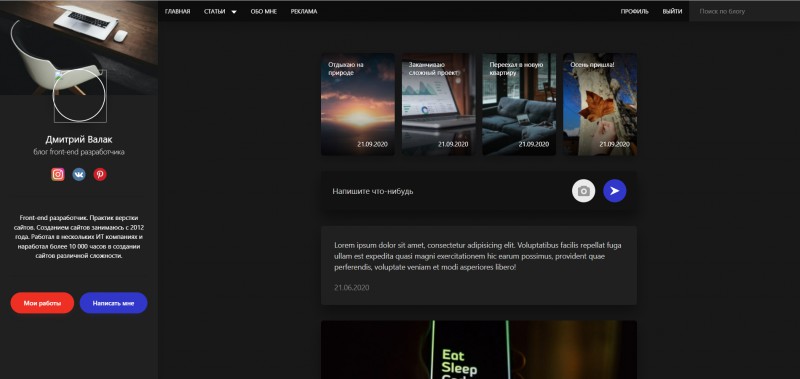Click subtitle блог front-end разработчика
This screenshot has width=800, height=379.
(79, 152)
